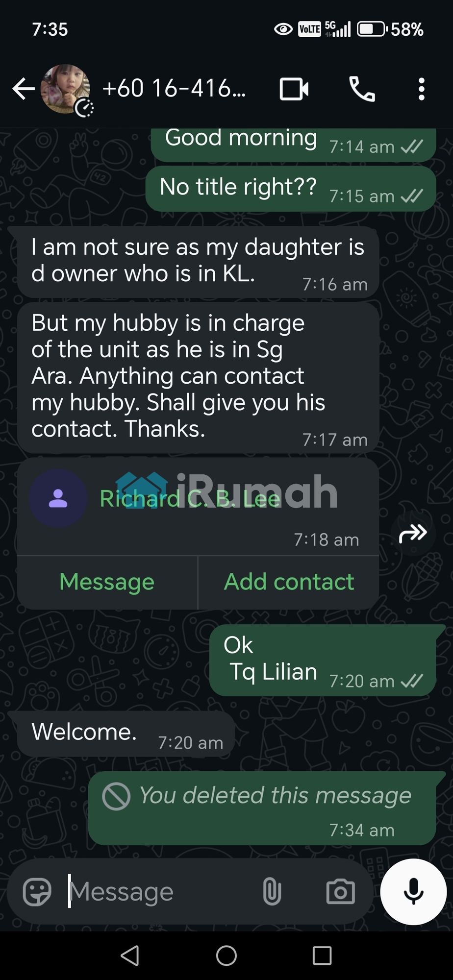The height and width of the screenshot is (980, 453).
Task: Open the emoji sticker picker
Action: (x=37, y=892)
